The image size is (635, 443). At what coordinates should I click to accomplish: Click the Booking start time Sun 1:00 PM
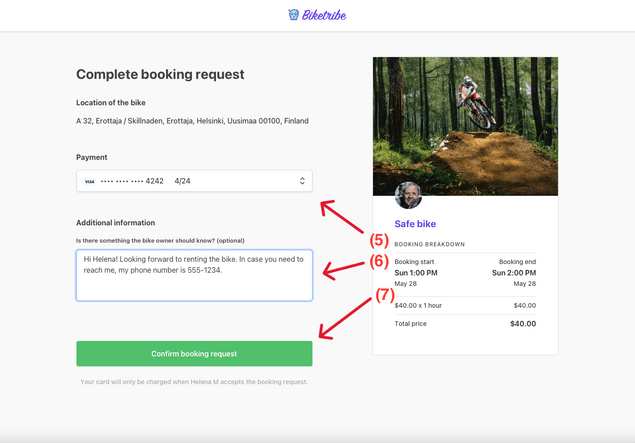click(417, 272)
